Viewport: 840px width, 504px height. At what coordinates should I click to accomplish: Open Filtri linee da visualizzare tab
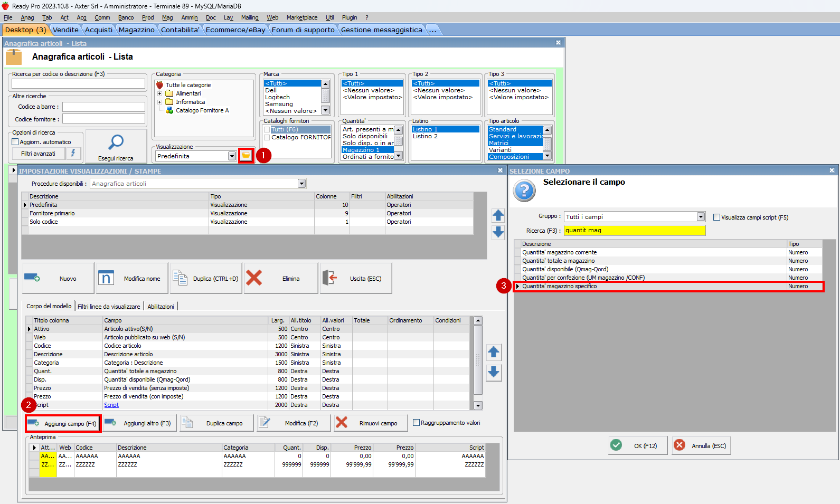(109, 306)
